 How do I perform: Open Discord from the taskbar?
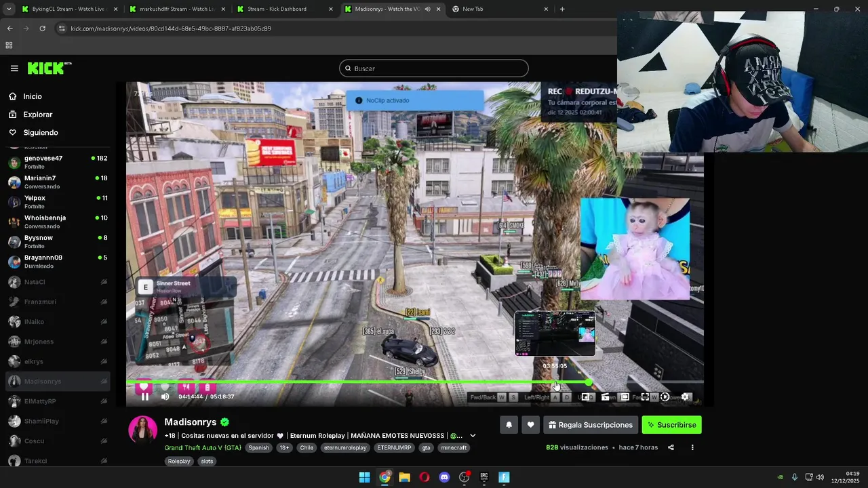[x=444, y=477]
